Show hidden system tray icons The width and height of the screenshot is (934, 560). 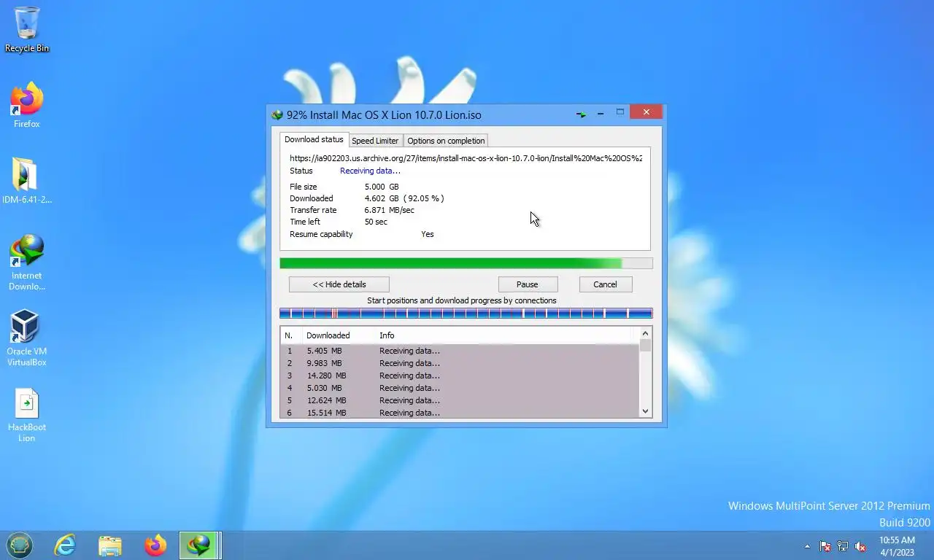click(807, 546)
